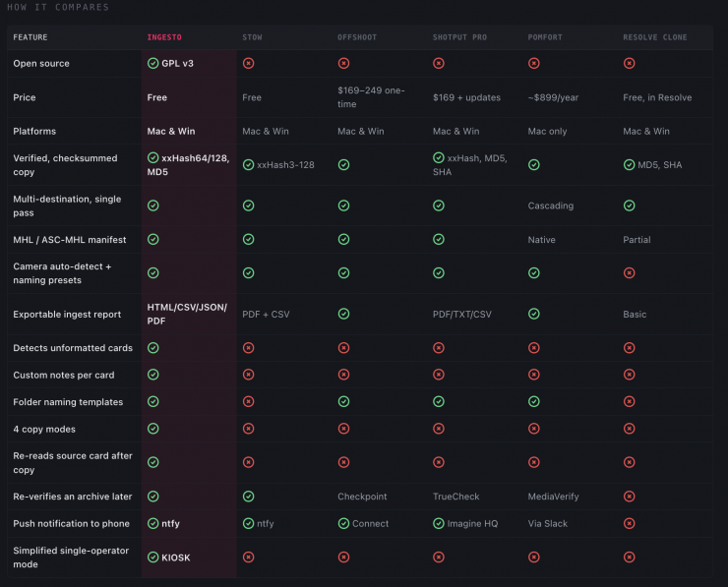Click the check icon next to Imagine HQ
The height and width of the screenshot is (587, 728).
439,523
